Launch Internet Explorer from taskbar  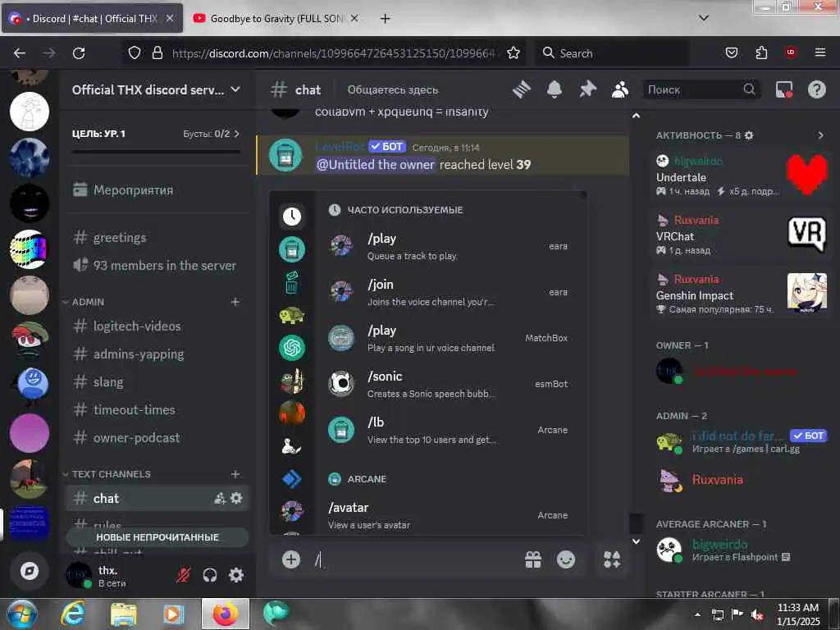(x=72, y=614)
